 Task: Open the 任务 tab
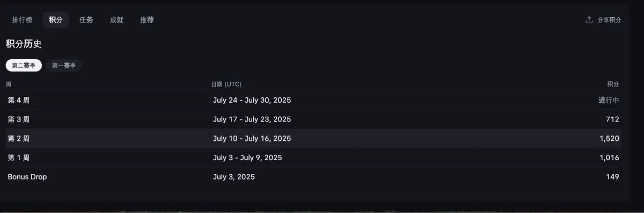(86, 20)
